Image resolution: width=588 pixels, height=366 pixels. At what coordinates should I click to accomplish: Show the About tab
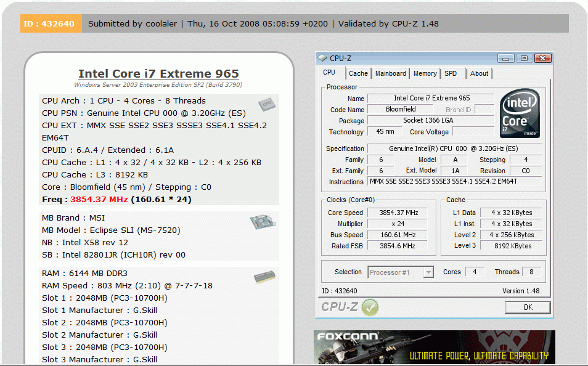click(479, 73)
